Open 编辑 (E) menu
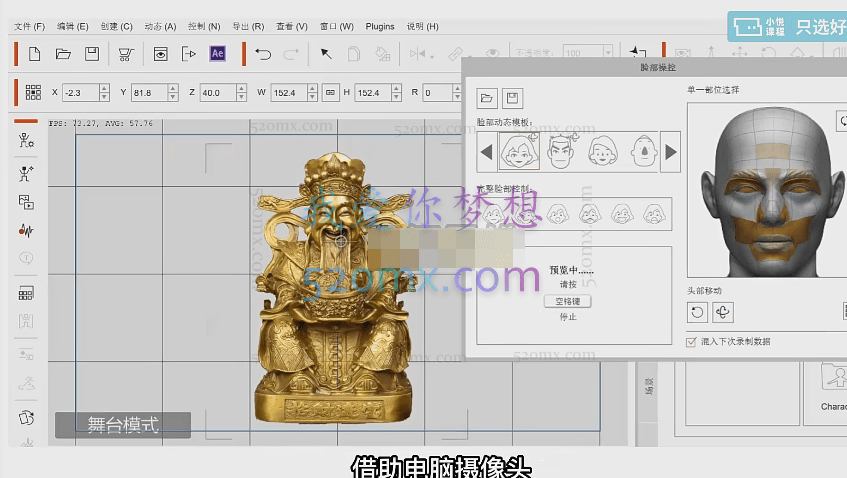 pos(73,26)
